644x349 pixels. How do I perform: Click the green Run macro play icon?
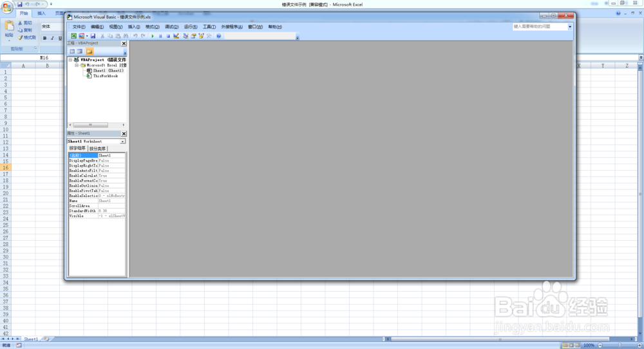tap(153, 36)
